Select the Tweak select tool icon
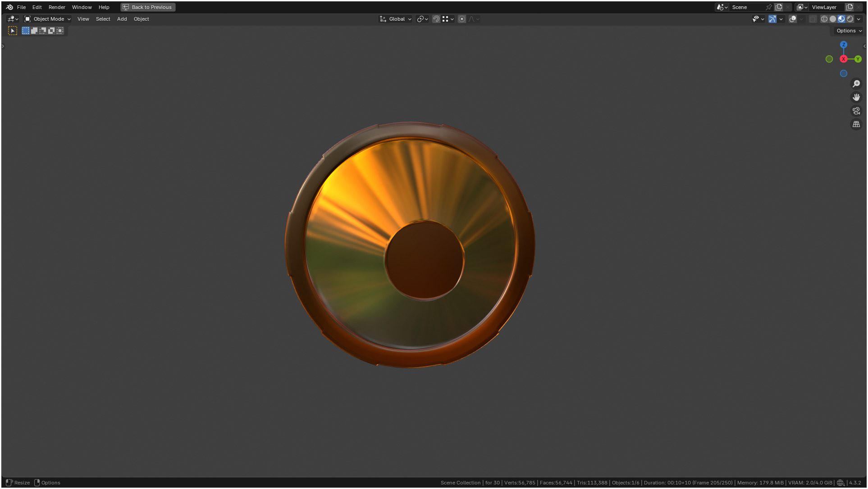Viewport: 868px width, 489px height. 13,31
